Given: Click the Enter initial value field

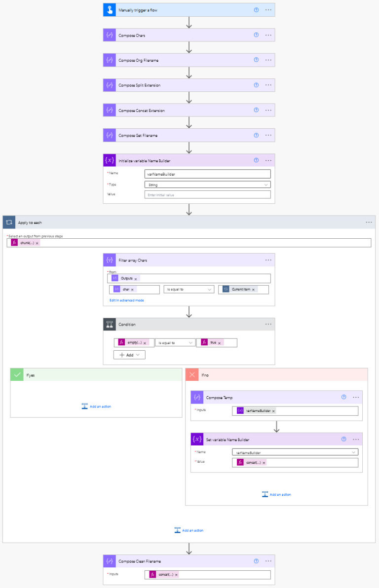Looking at the screenshot, I should (208, 194).
